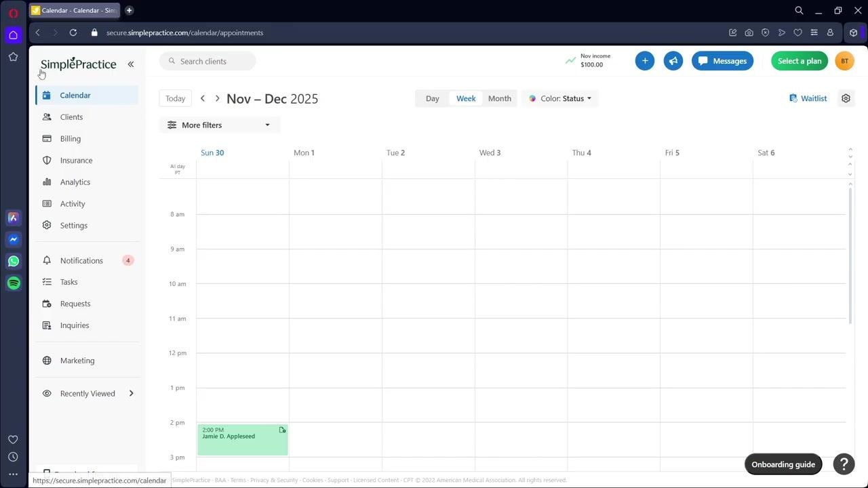
Task: Switch calendar to Week view
Action: pyautogui.click(x=466, y=98)
